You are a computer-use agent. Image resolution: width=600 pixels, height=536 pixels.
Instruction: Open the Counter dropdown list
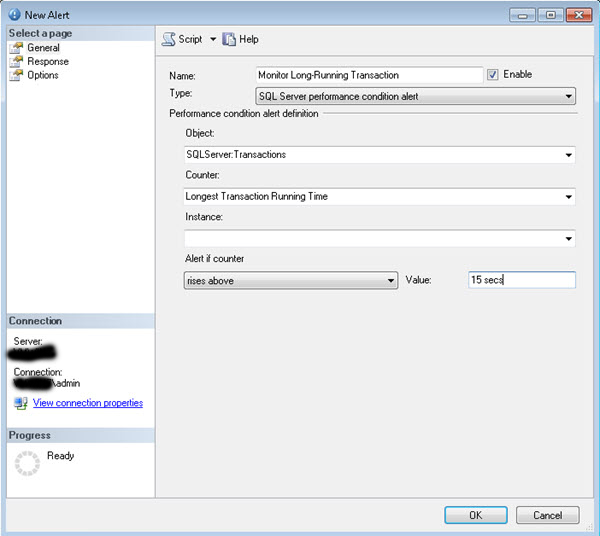(x=568, y=197)
